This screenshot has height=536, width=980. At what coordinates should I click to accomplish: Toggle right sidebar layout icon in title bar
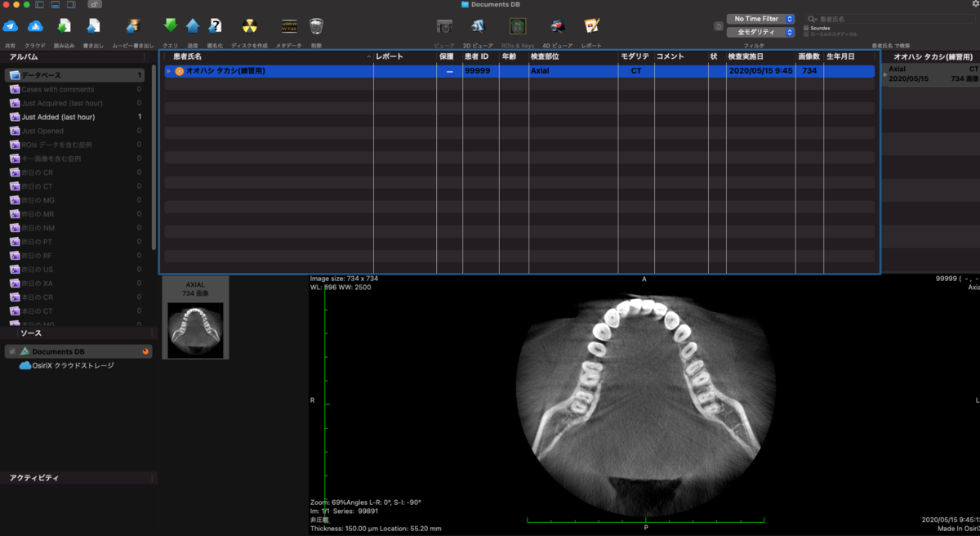click(x=71, y=5)
